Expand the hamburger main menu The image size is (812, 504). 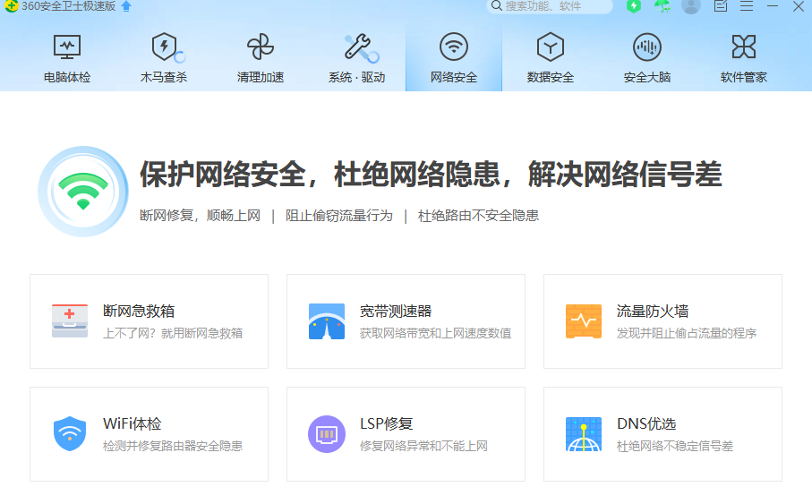coord(746,6)
